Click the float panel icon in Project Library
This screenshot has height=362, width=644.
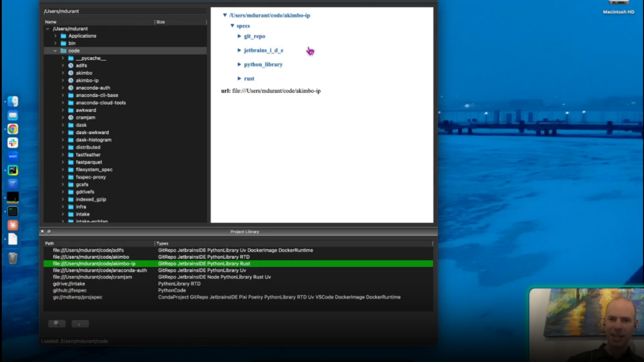[x=49, y=231]
